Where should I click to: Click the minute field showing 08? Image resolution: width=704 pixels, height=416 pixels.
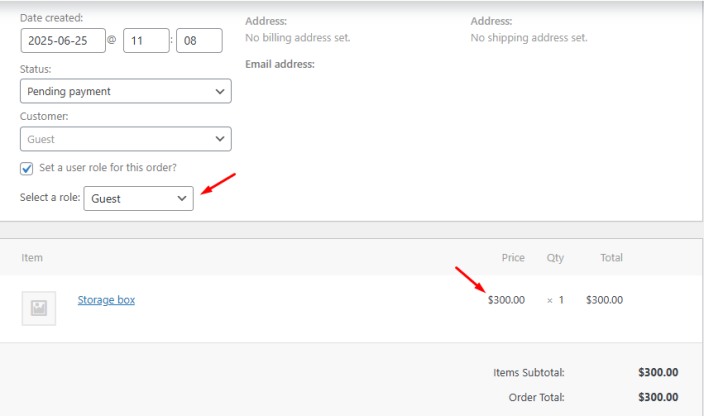pyautogui.click(x=198, y=42)
